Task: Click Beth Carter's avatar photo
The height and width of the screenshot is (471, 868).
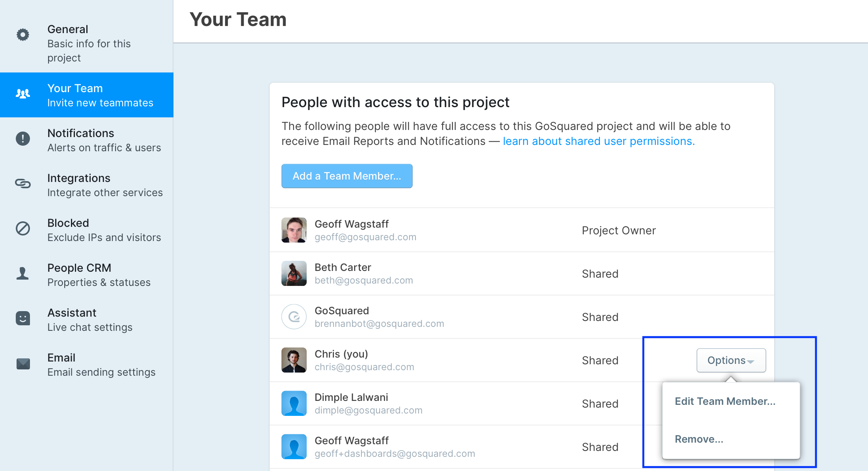Action: (294, 273)
